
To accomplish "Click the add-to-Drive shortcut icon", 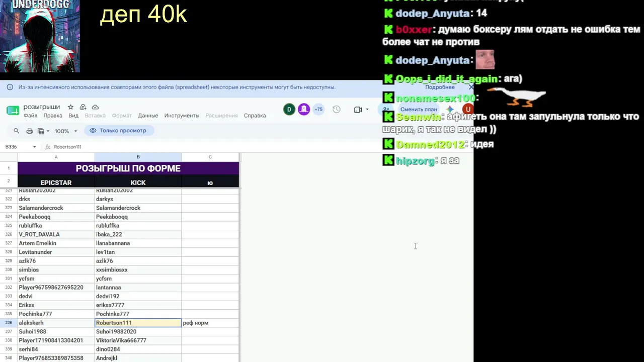I will 83,107.
